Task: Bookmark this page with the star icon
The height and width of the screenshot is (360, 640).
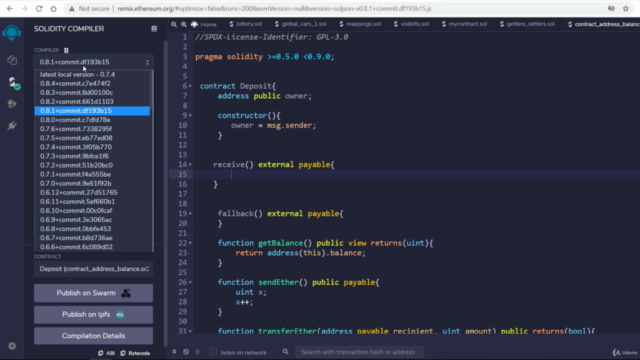Action: 626,9
